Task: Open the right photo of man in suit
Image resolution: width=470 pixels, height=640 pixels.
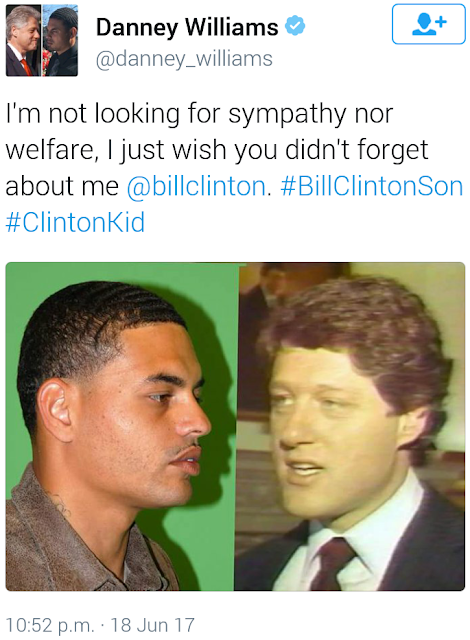Action: [351, 426]
